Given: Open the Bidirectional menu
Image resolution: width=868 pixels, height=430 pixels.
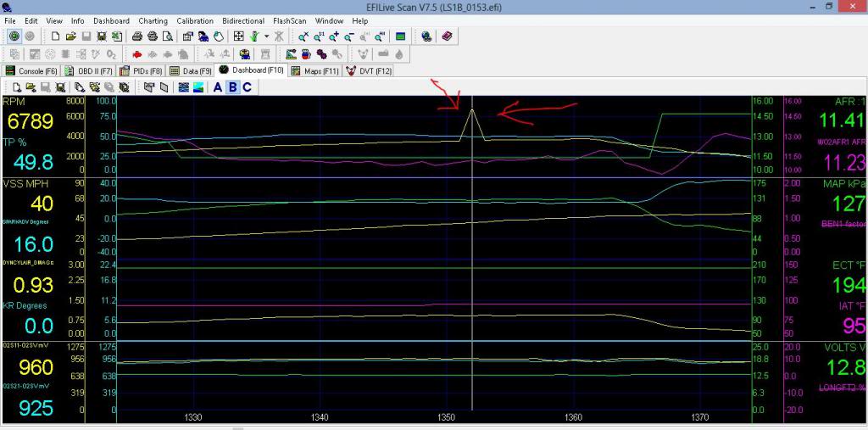Looking at the screenshot, I should tap(243, 21).
